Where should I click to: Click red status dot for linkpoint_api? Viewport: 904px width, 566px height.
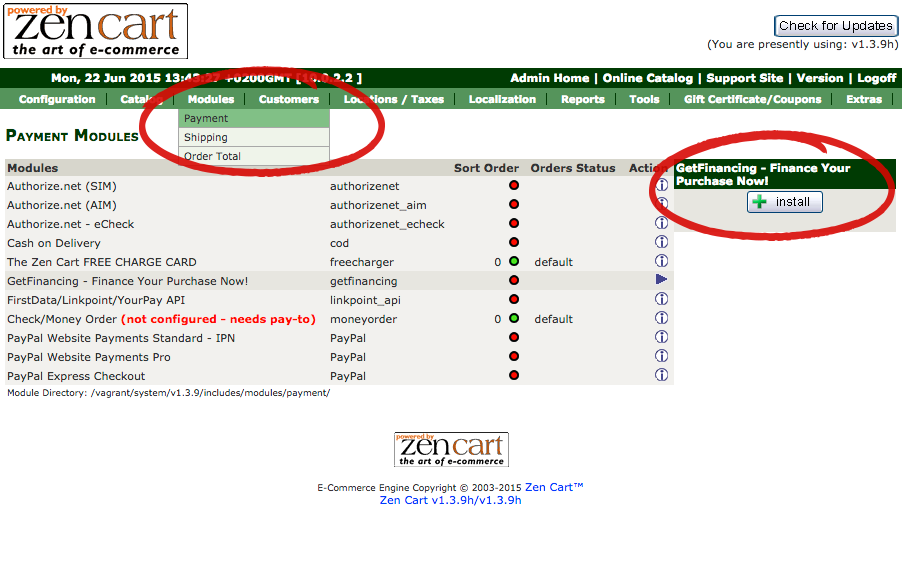pos(514,299)
